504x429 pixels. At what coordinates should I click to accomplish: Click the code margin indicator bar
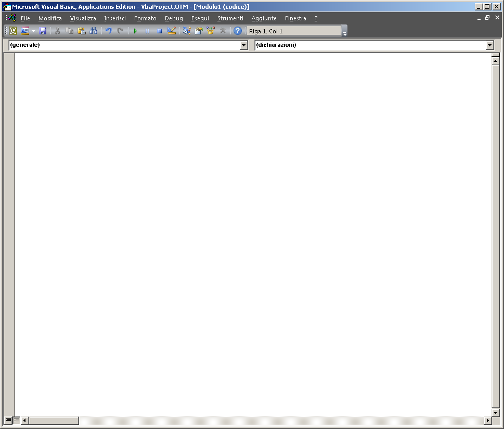coord(9,235)
